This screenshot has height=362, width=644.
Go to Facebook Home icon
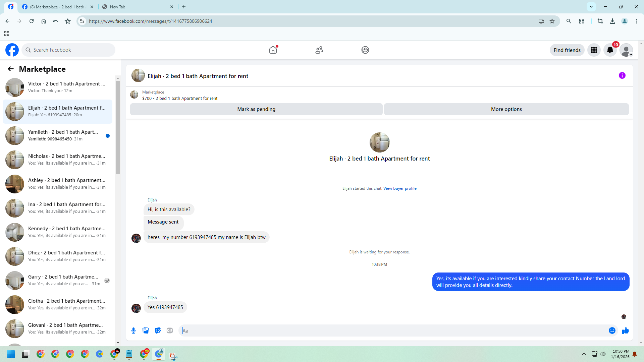coord(273,50)
